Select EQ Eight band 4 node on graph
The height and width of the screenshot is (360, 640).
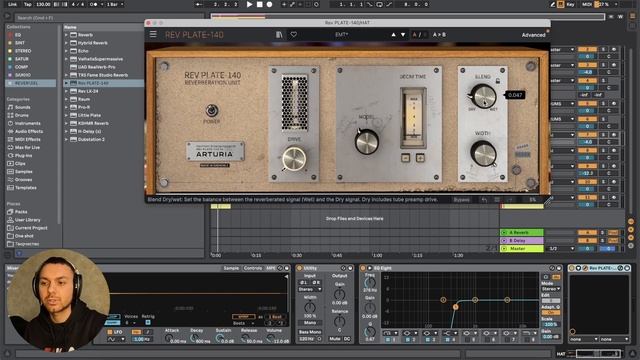click(456, 307)
